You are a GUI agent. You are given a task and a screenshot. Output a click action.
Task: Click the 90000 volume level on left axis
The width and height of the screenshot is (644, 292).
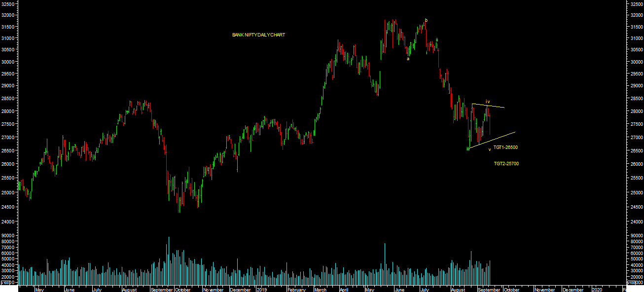click(x=8, y=236)
